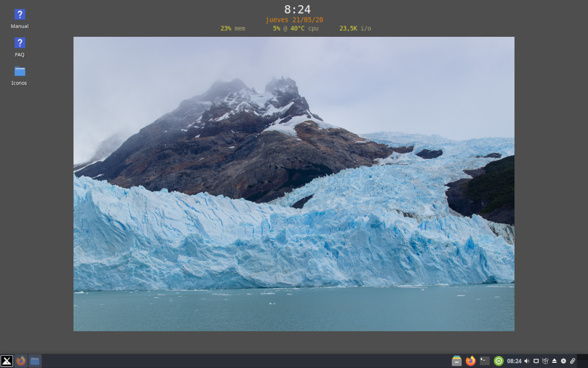Open the MX applications menu

6,362
